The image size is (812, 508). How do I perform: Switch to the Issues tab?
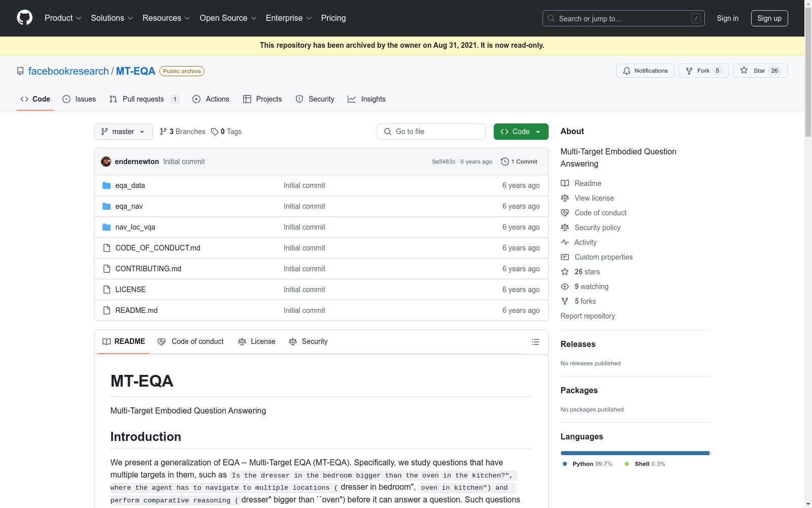pyautogui.click(x=79, y=99)
